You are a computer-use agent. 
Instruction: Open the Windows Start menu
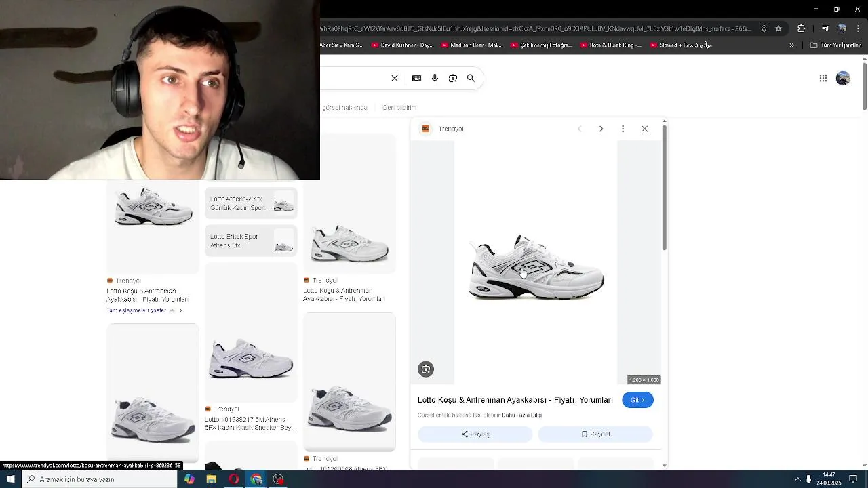[x=10, y=479]
